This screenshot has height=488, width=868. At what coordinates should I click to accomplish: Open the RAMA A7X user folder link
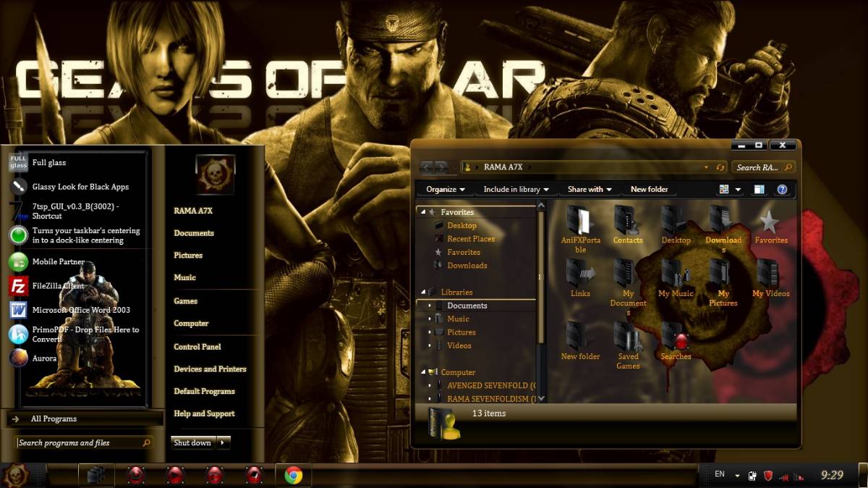(193, 211)
